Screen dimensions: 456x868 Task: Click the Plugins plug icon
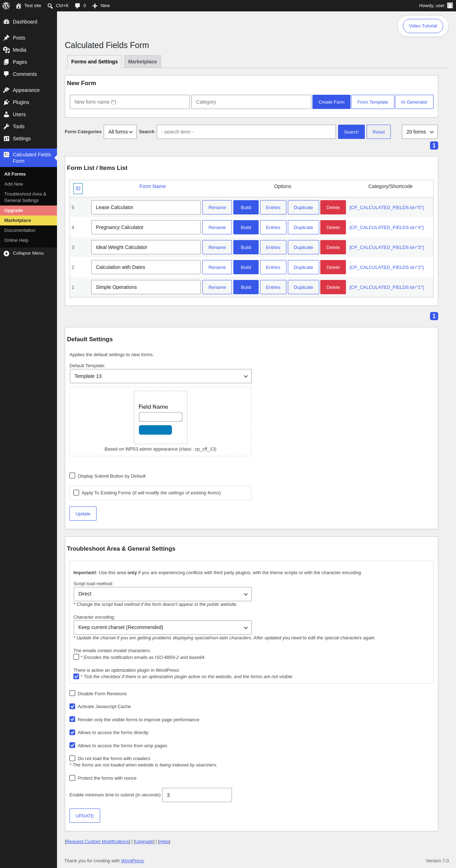6,102
